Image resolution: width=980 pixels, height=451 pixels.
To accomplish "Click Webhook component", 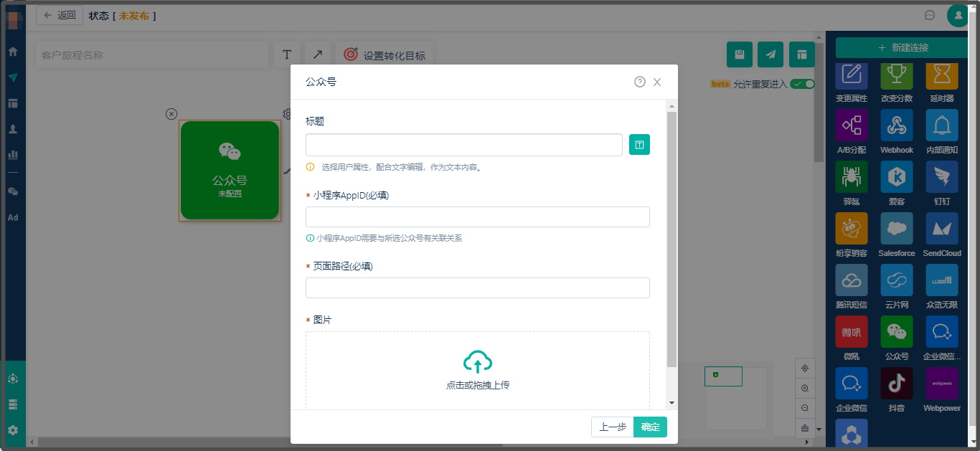I will (x=897, y=125).
